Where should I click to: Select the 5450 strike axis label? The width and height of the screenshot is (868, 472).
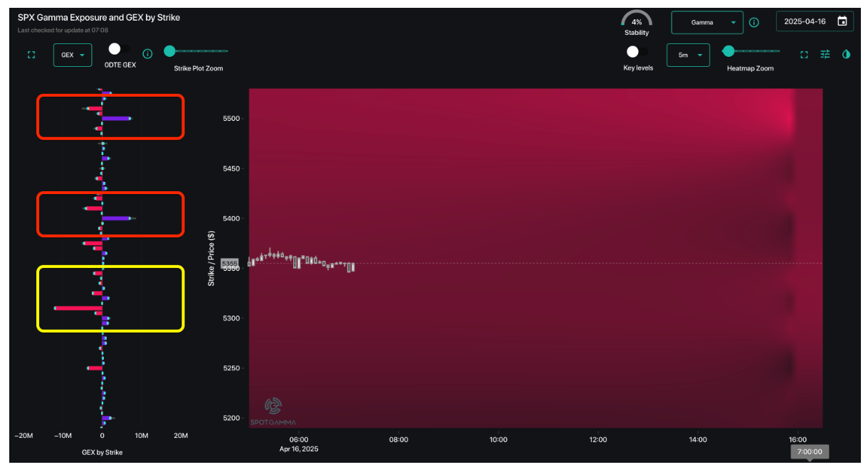point(231,168)
